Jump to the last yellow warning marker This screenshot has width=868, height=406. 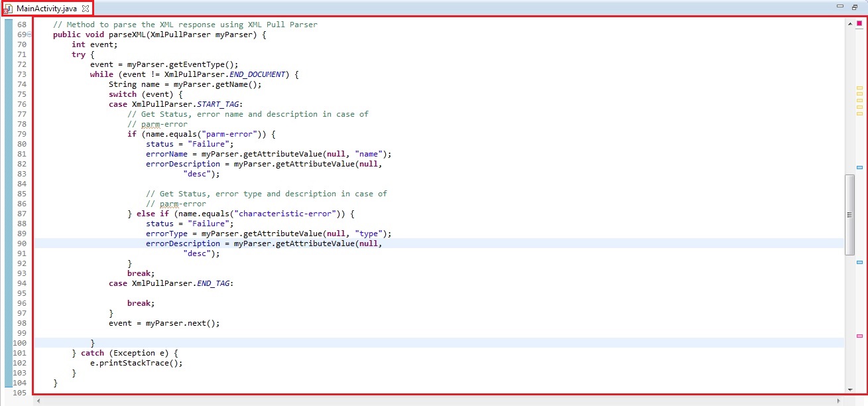pos(859,113)
